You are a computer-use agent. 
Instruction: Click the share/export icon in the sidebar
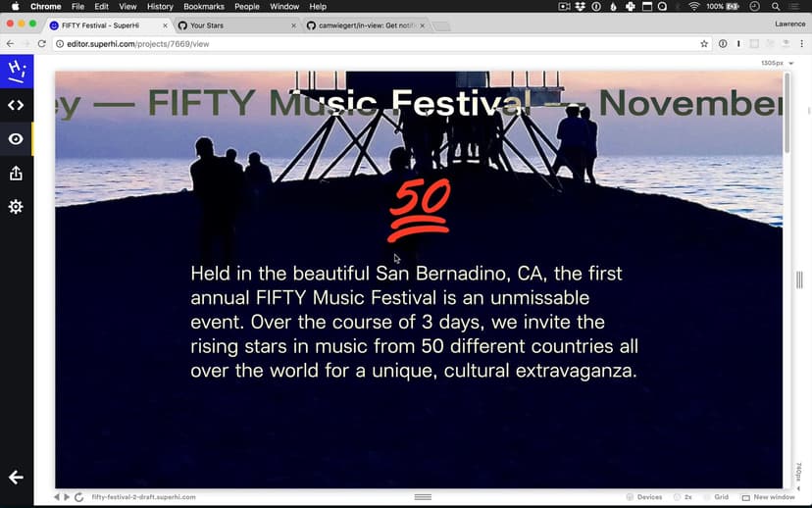coord(16,174)
